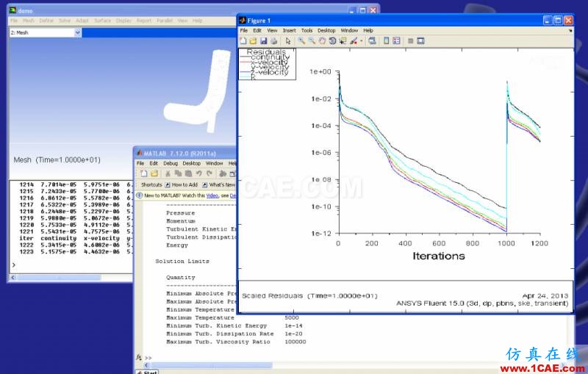Screen dimensions: 588x374
Task: Open File menu in Figure 1 window
Action: click(x=244, y=30)
